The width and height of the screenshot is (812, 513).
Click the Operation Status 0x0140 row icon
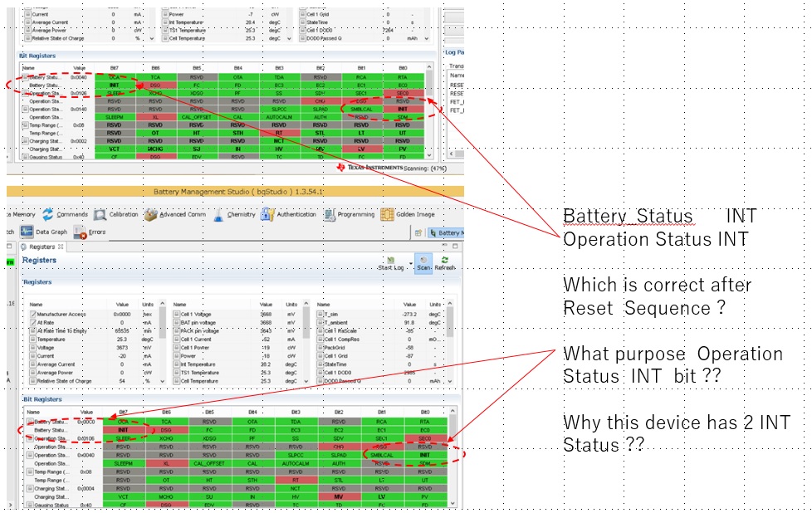[x=25, y=110]
